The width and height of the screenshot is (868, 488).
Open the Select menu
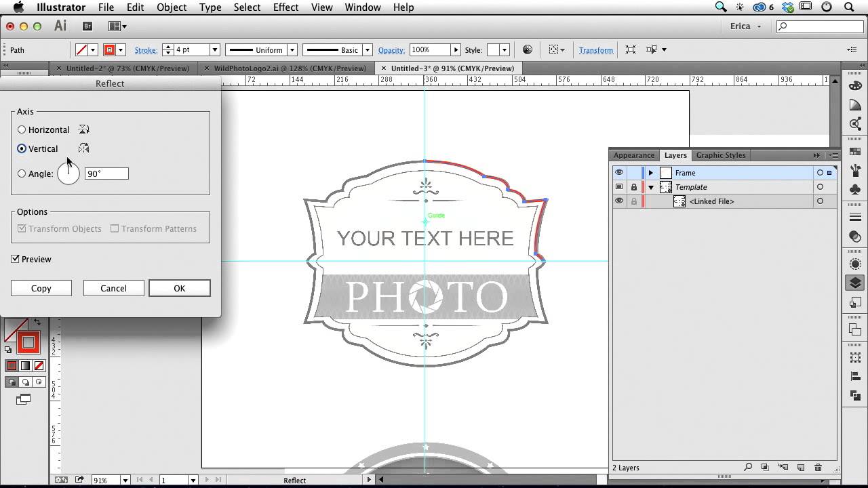click(x=247, y=7)
